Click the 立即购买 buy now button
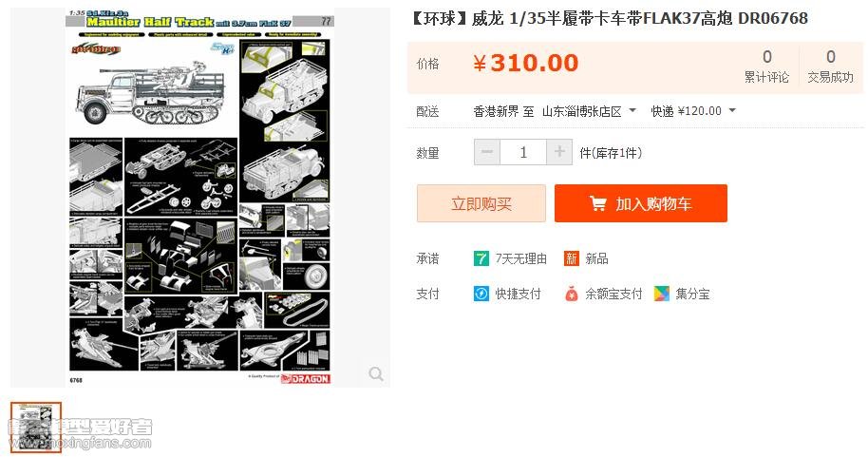This screenshot has width=868, height=457. (481, 204)
